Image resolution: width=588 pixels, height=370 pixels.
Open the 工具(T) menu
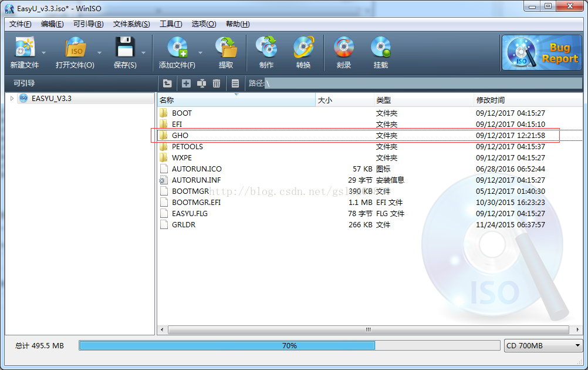tap(171, 24)
